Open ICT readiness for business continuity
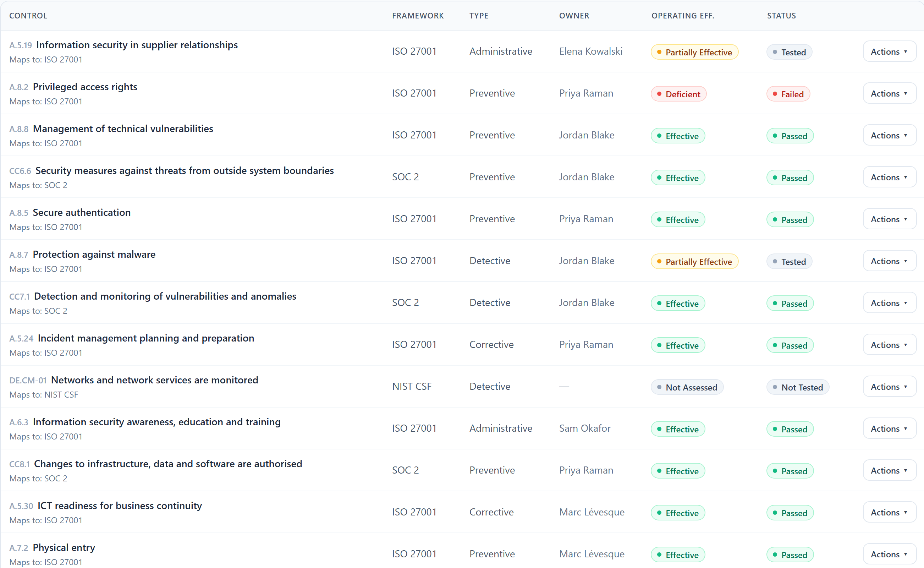 (120, 506)
